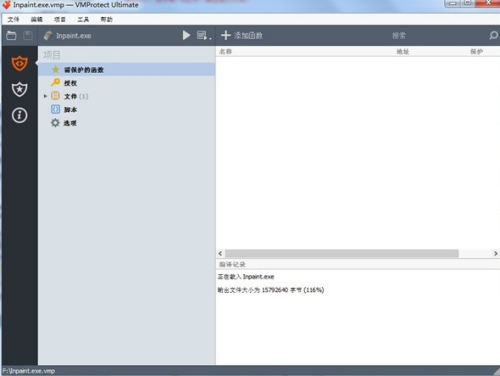500x376 pixels.
Task: Click the Inpaint.exe file label in toolbar
Action: pyautogui.click(x=73, y=36)
